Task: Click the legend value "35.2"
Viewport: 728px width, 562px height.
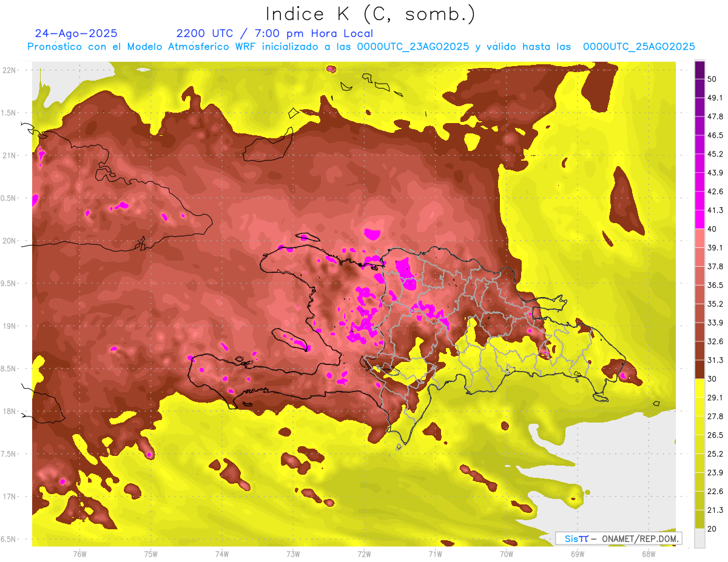Action: pos(715,304)
